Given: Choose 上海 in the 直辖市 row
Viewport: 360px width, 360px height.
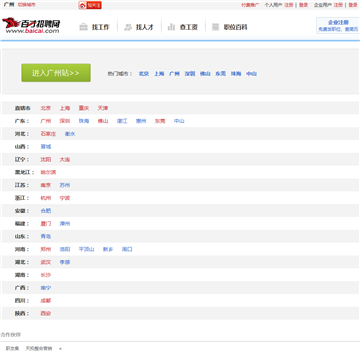Looking at the screenshot, I should 65,108.
